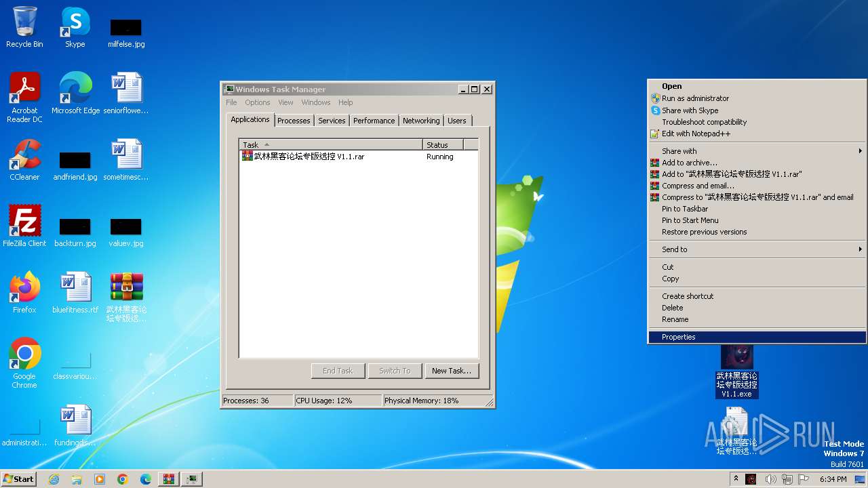Switch to Task Manager taskbar button

tap(192, 479)
